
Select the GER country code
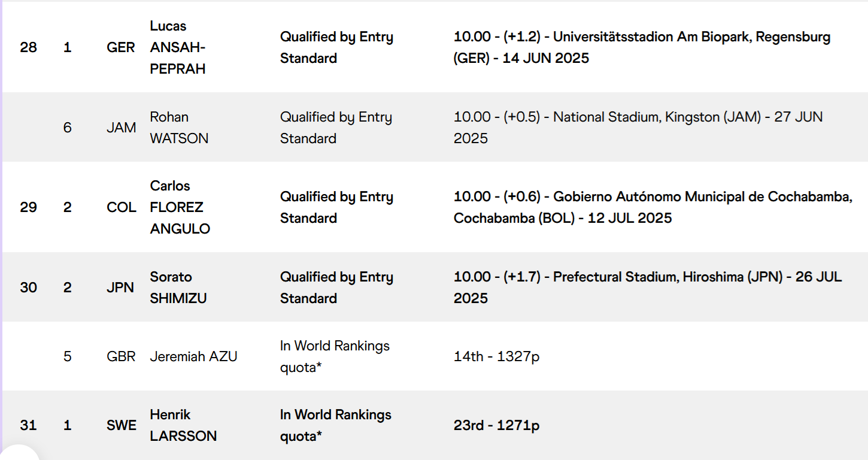click(121, 47)
